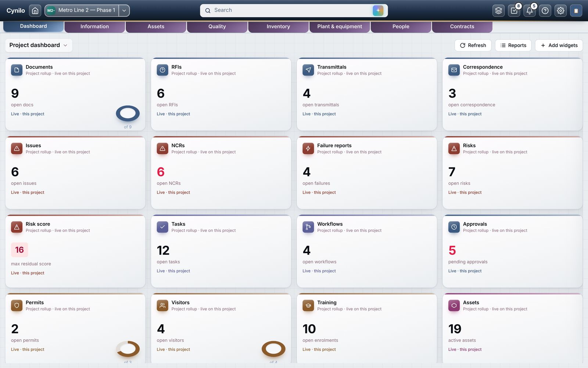
Task: Switch to the Information tab
Action: pyautogui.click(x=94, y=26)
